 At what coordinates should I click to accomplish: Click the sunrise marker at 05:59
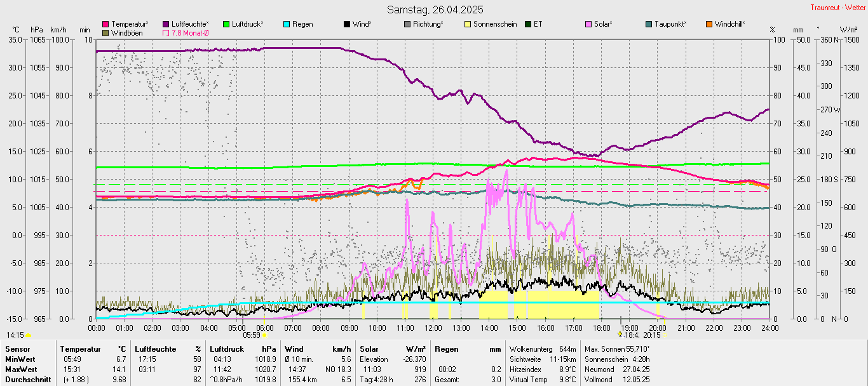tap(264, 335)
